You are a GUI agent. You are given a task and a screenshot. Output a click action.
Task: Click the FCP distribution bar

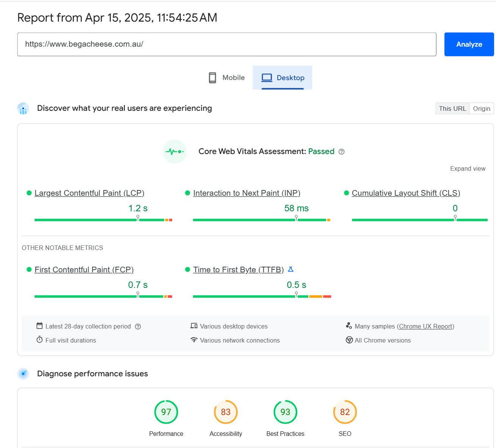coord(104,297)
